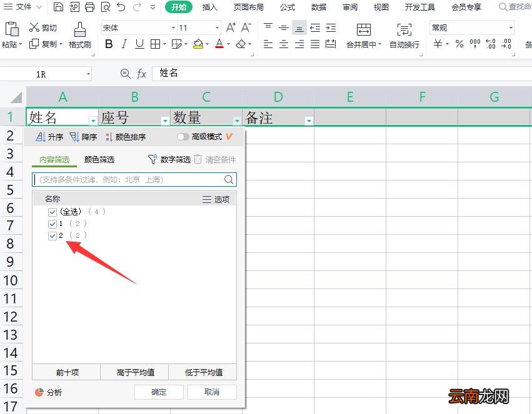Open 选项 options in filter list
Viewport: 532px width, 414px height.
[216, 200]
